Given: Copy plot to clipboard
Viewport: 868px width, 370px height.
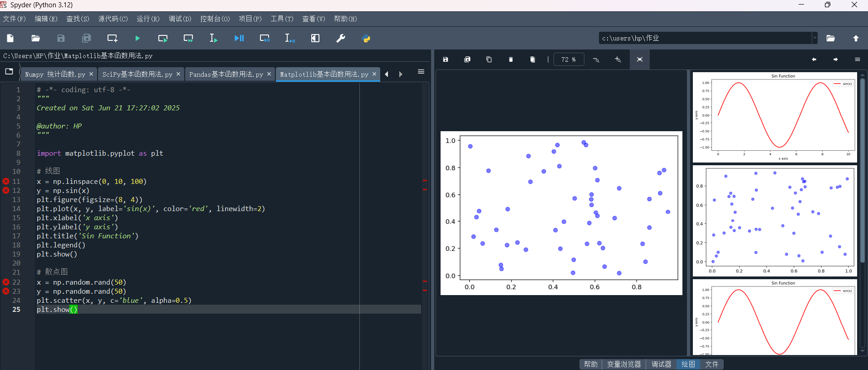Looking at the screenshot, I should pos(489,59).
